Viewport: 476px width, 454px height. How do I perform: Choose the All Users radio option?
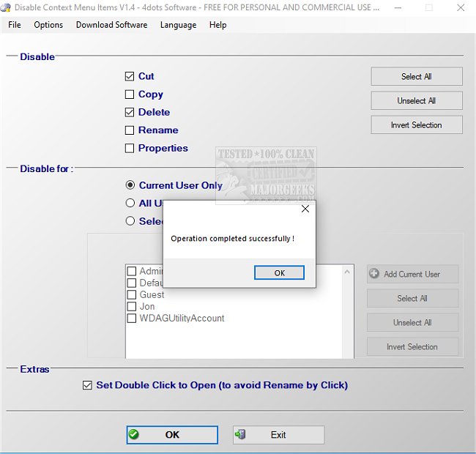(130, 203)
